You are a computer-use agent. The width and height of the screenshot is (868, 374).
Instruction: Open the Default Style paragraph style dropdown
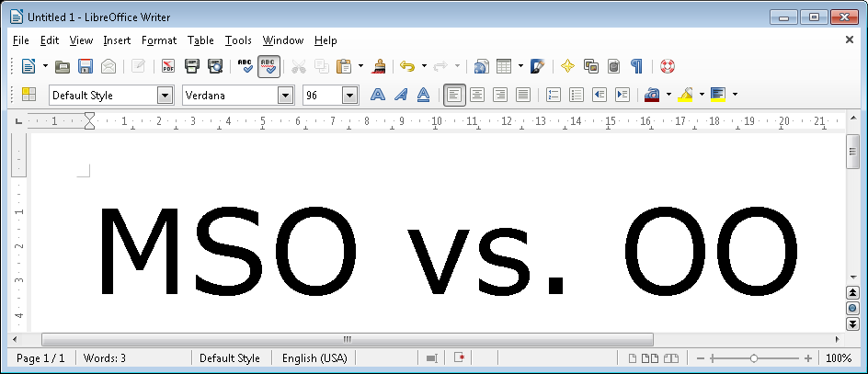point(166,96)
